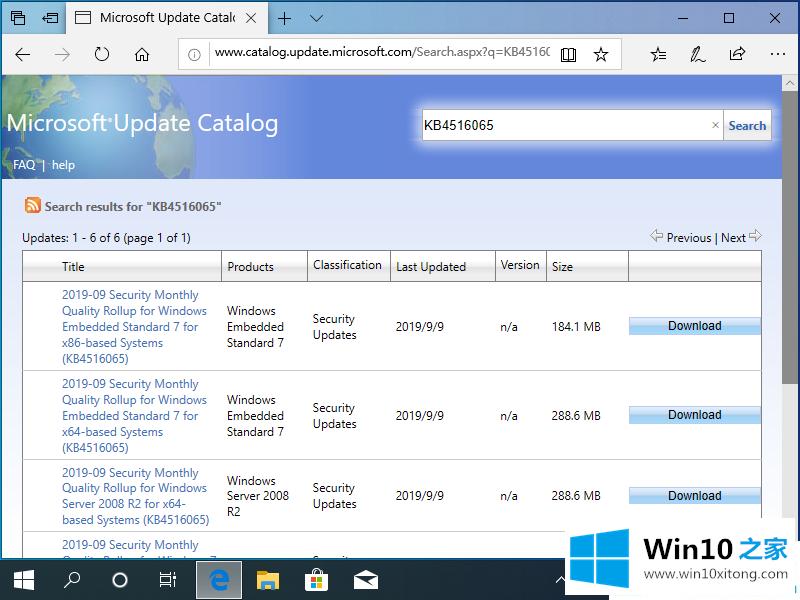Open Cortana circle icon
800x600 pixels.
click(x=119, y=580)
